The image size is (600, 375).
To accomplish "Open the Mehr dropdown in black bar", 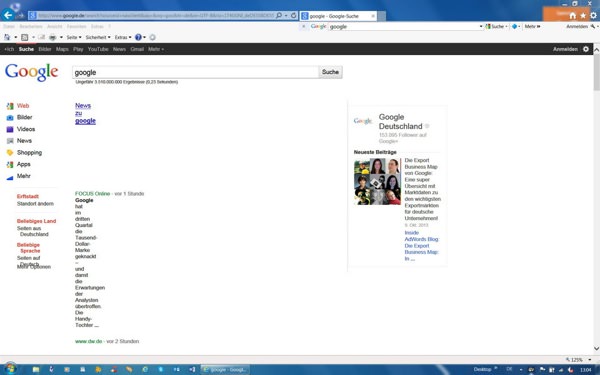I will (x=156, y=49).
